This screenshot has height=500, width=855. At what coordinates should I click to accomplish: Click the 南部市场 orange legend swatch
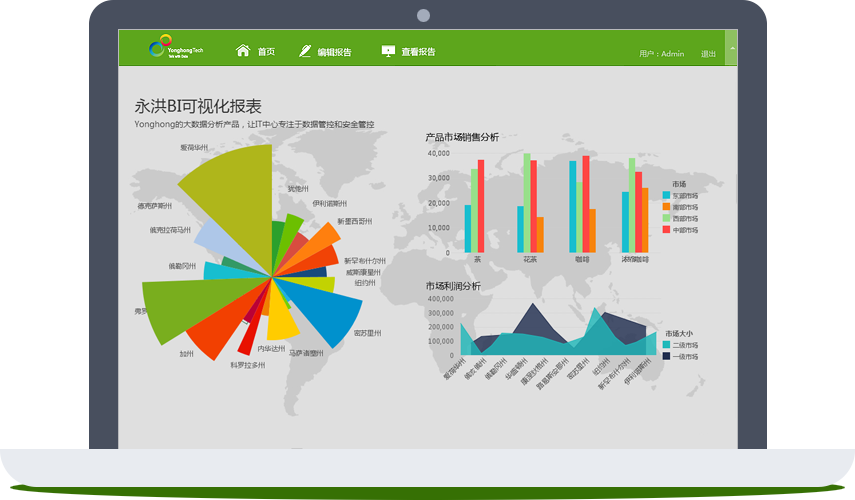[666, 207]
